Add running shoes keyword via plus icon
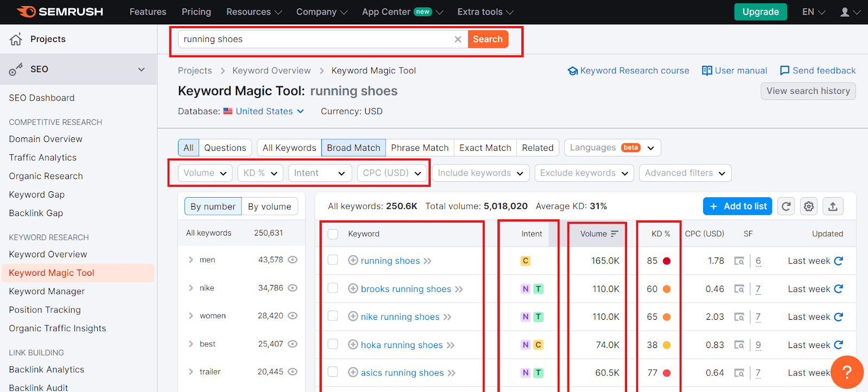 [x=353, y=261]
